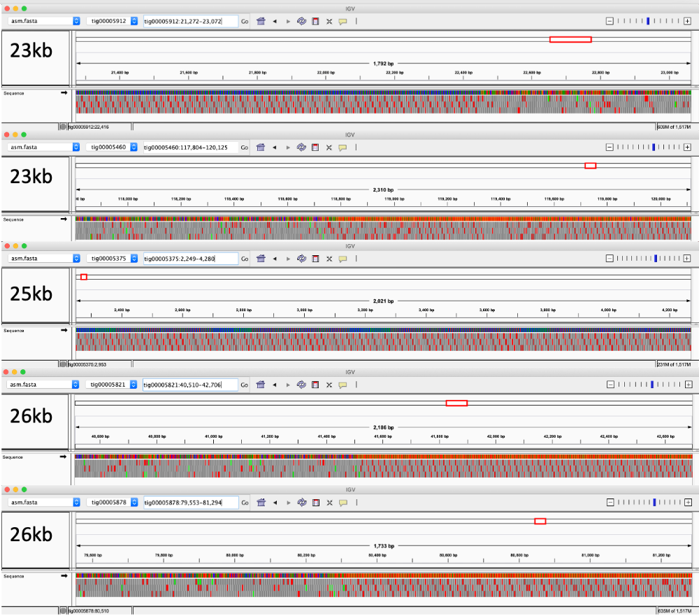The height and width of the screenshot is (616, 699).
Task: Go forward in the tig00005375 window toolbar
Action: pos(288,258)
